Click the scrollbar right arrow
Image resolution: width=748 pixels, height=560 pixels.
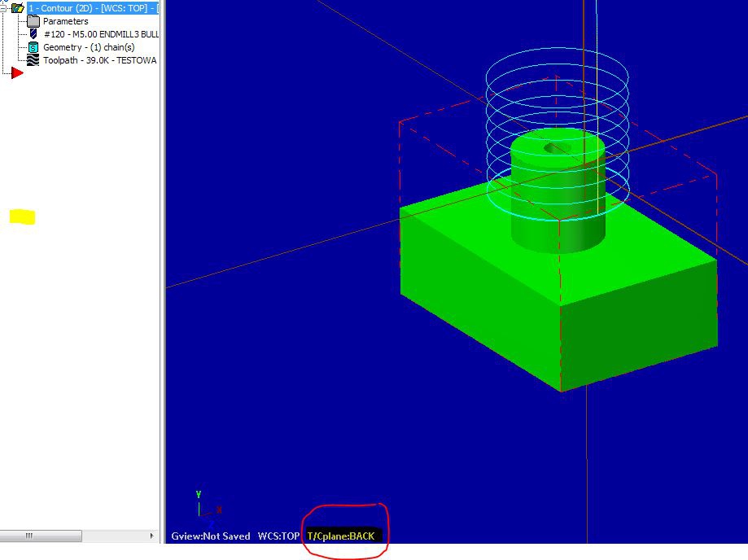[151, 536]
